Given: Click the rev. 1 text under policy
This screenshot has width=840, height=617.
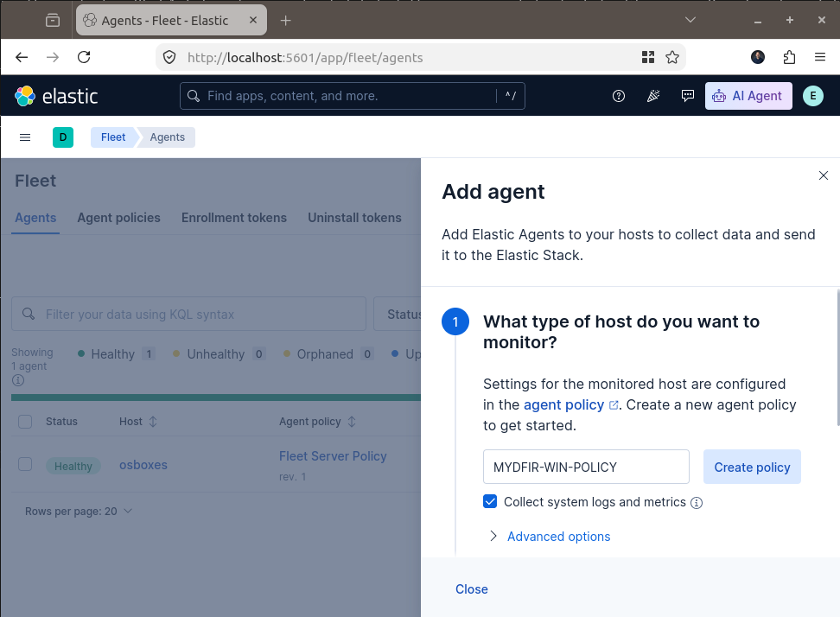Looking at the screenshot, I should click(x=292, y=477).
